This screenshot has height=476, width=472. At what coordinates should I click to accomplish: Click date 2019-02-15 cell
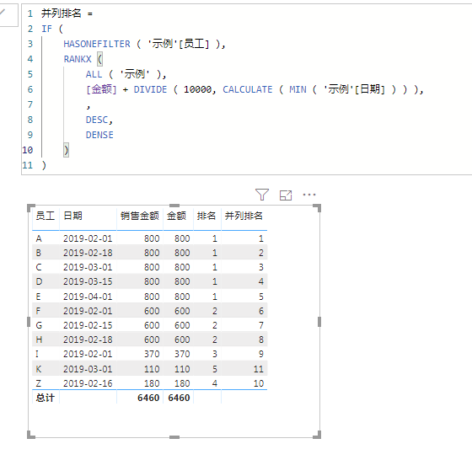[88, 325]
